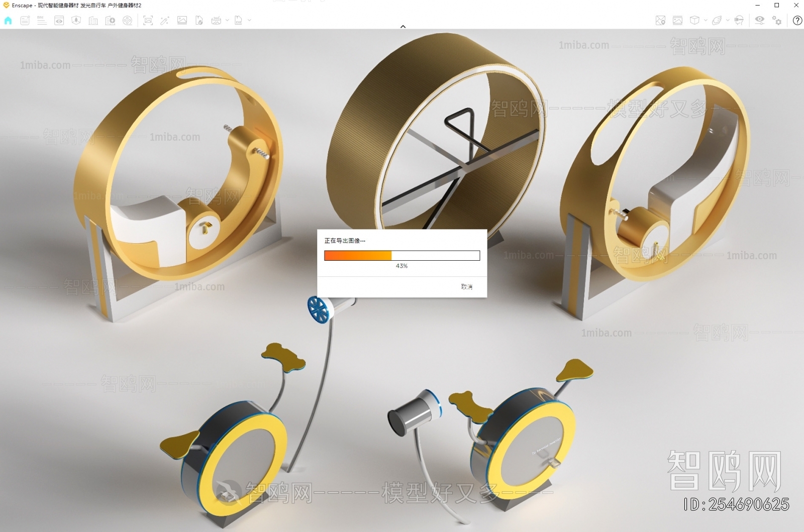Toggle the VR headset mode
Screen dimensions: 804x532
point(739,21)
